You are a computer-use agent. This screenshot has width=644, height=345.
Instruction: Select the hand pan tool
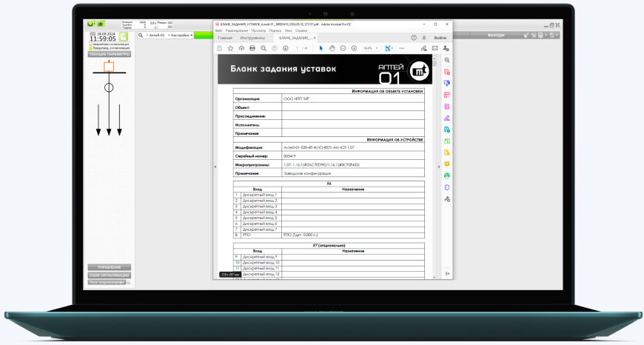coord(332,48)
